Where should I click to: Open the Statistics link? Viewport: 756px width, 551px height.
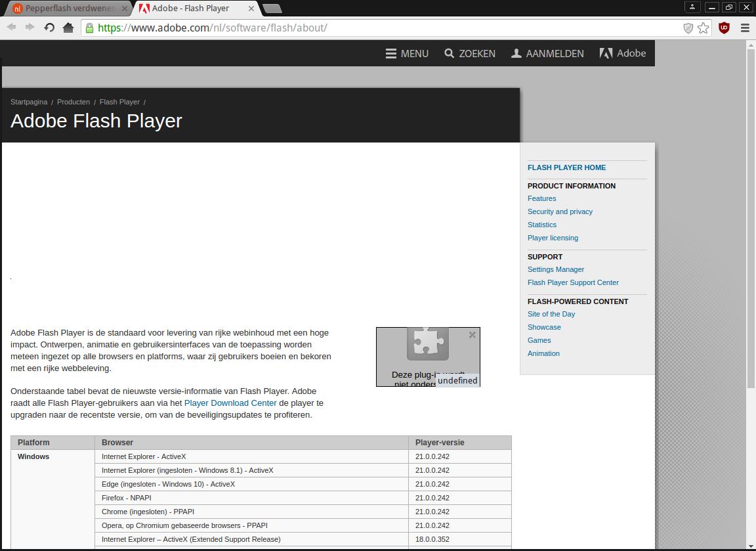coord(542,225)
